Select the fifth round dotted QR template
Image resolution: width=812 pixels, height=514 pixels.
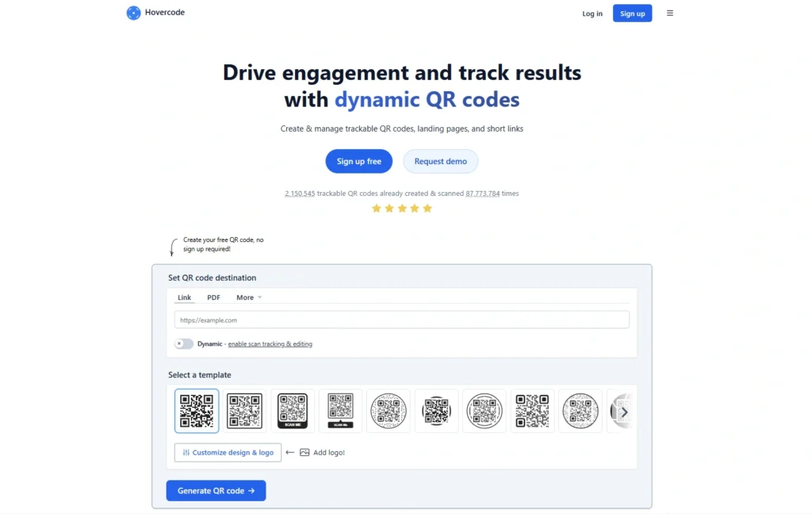[x=389, y=411]
